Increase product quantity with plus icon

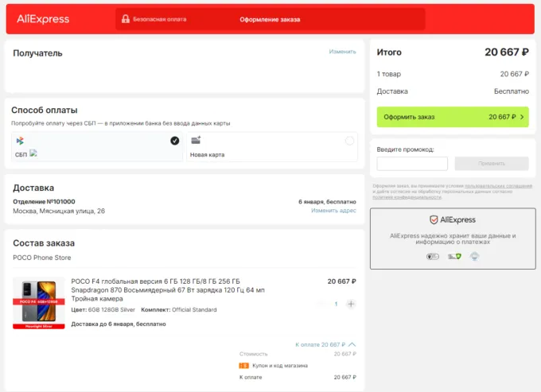[x=351, y=304]
